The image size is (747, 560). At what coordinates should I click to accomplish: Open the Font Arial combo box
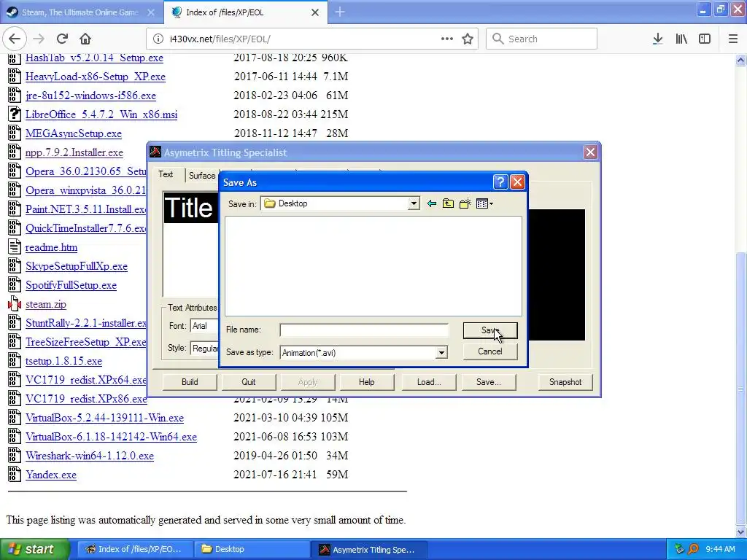pyautogui.click(x=204, y=326)
